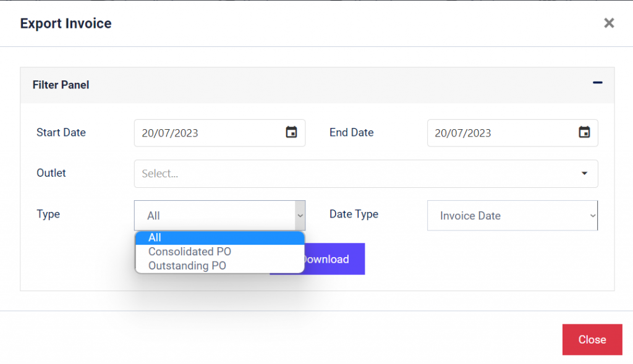The width and height of the screenshot is (633, 364).
Task: Click the Close button
Action: click(592, 339)
